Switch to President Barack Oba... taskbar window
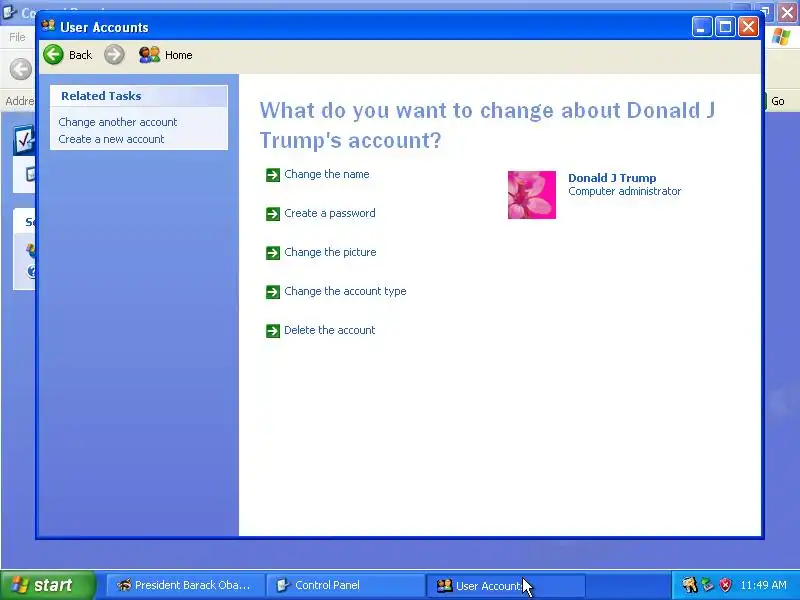Image resolution: width=800 pixels, height=600 pixels. pos(185,585)
